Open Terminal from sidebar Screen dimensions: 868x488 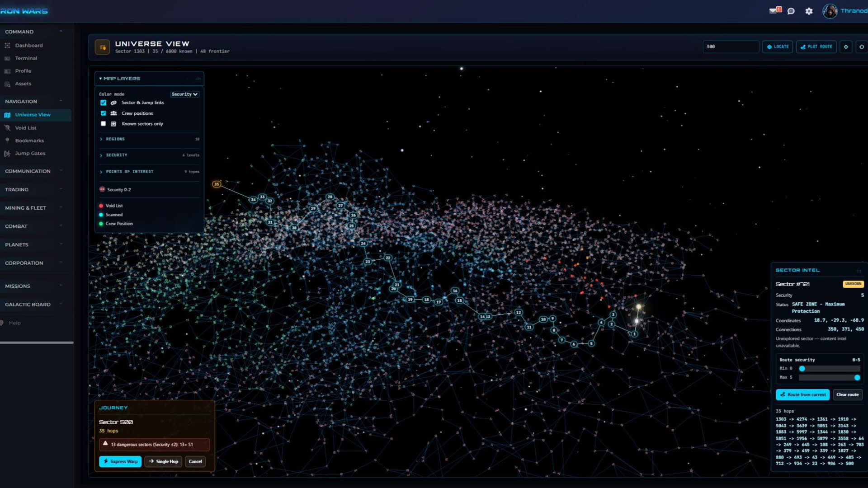point(26,58)
